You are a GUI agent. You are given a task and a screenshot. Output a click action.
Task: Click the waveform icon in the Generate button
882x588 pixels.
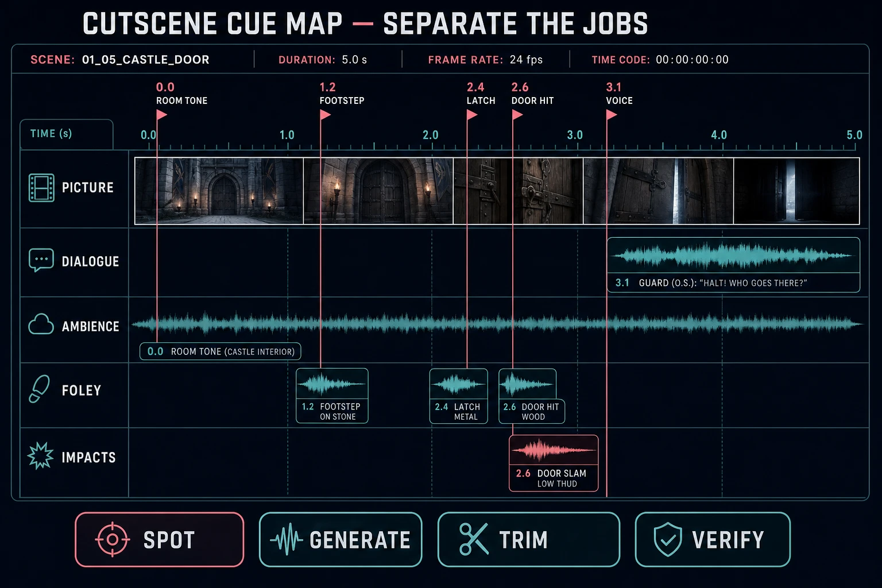tap(286, 539)
